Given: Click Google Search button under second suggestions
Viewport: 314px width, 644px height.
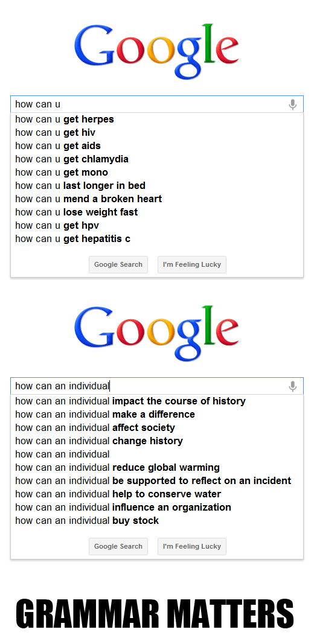Looking at the screenshot, I should click(118, 546).
